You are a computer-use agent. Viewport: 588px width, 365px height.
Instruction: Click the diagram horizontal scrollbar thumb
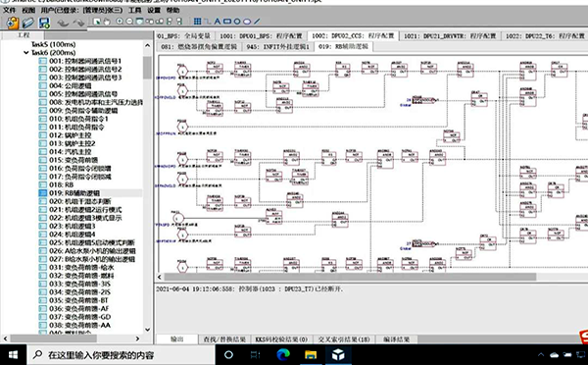350,277
